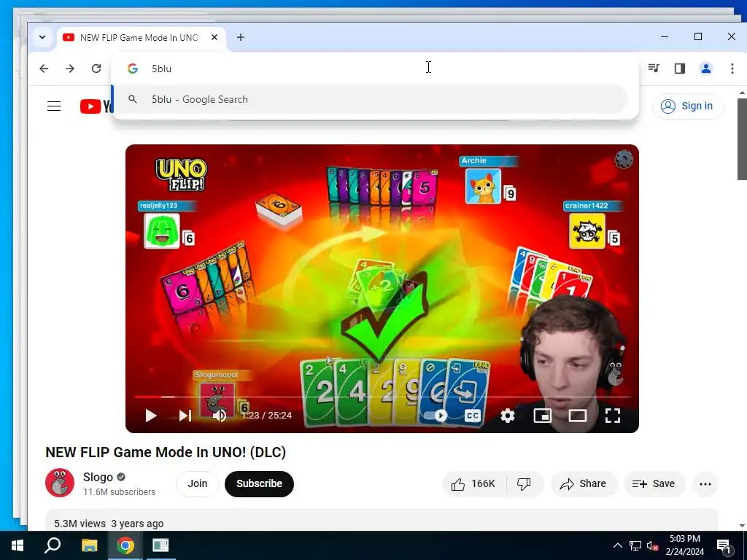Open a new tab with the plus button

(x=241, y=37)
